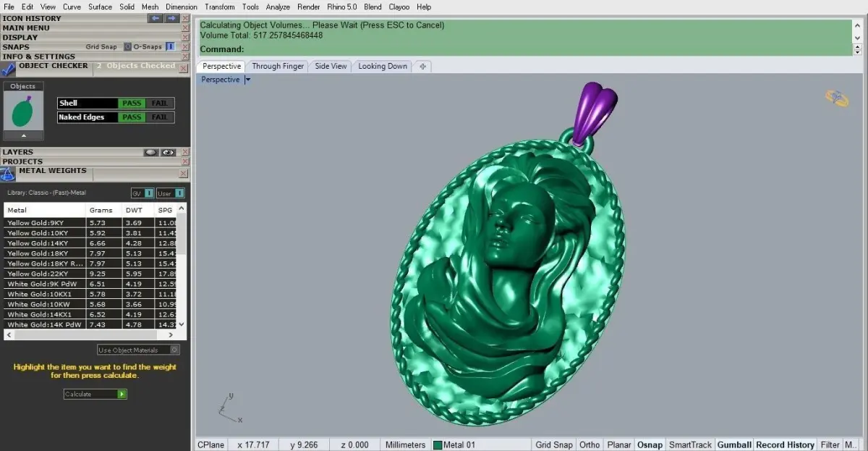868x451 pixels.
Task: Toggle Grid Snap in status bar
Action: pyautogui.click(x=554, y=444)
